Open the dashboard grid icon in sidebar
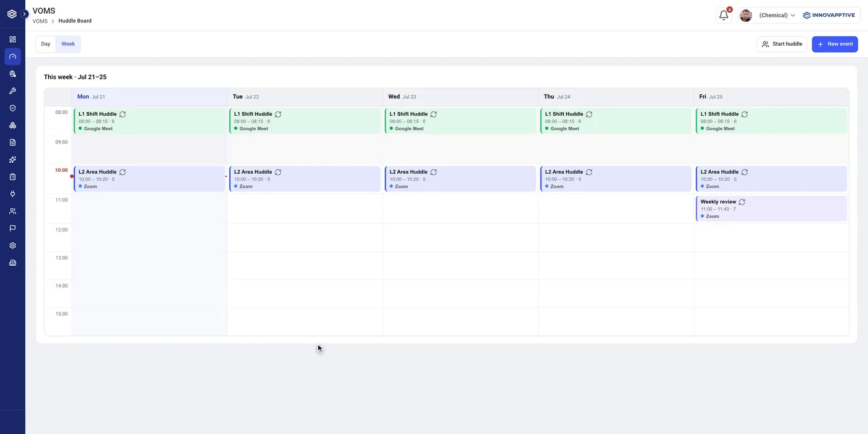Viewport: 868px width, 434px height. tap(13, 39)
